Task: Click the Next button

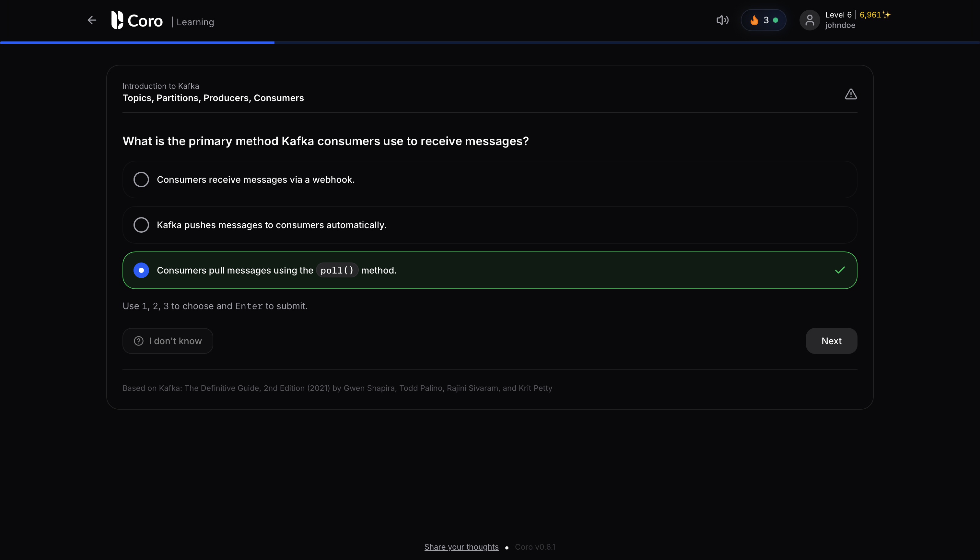Action: point(831,341)
